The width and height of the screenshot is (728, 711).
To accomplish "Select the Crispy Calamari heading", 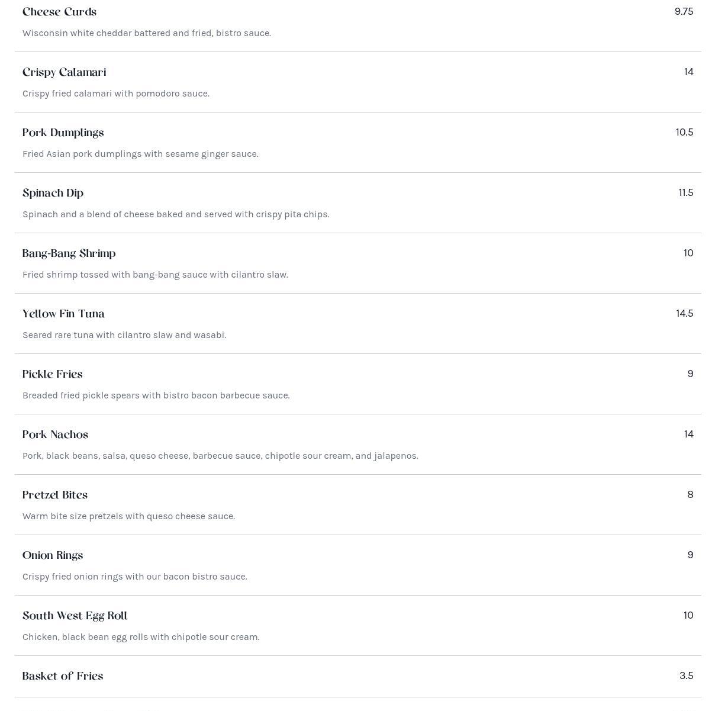I will point(64,73).
